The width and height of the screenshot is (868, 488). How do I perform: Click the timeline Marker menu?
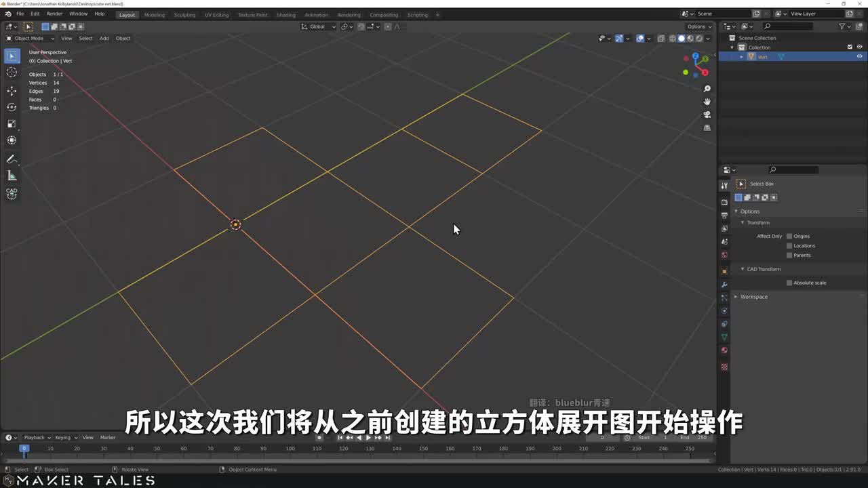(108, 437)
